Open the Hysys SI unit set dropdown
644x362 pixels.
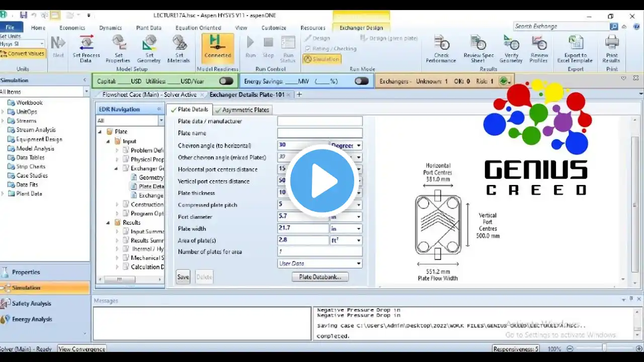coord(42,44)
